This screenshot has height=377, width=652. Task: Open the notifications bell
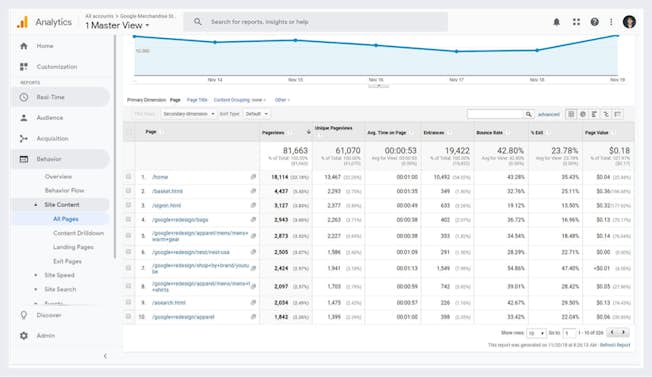pyautogui.click(x=556, y=22)
